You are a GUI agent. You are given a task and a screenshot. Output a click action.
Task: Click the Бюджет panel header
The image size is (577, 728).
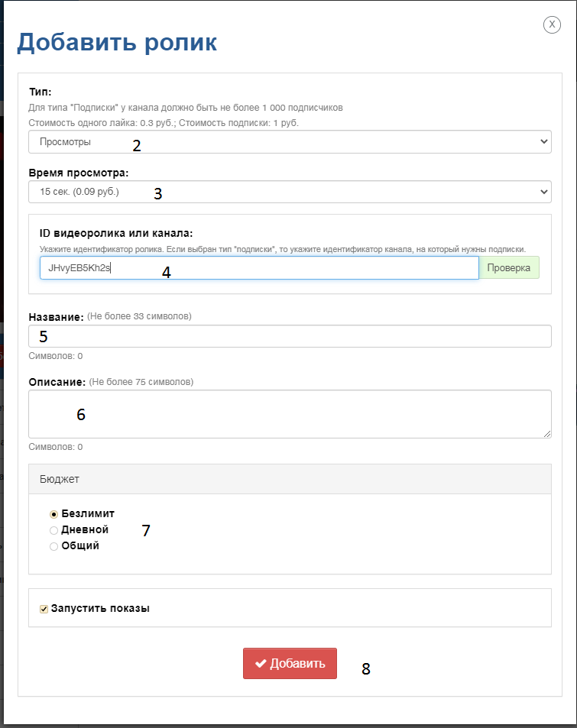[x=290, y=479]
